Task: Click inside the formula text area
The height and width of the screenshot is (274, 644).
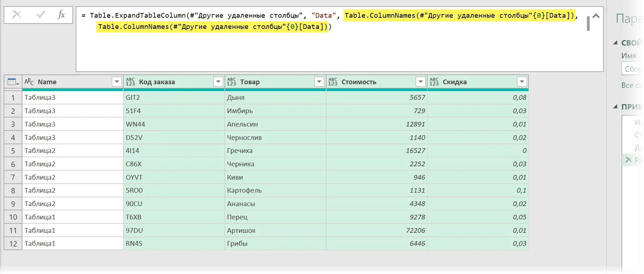Action: [340, 39]
